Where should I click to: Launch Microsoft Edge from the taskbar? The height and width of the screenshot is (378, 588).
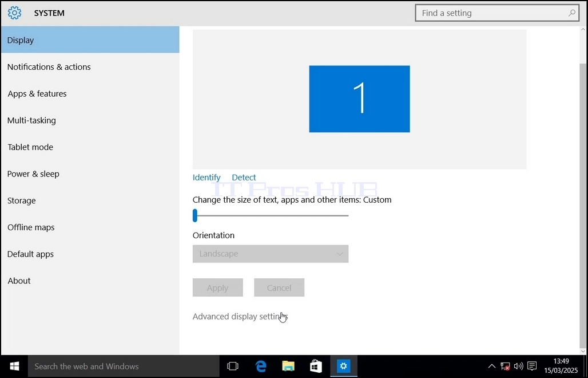click(261, 366)
